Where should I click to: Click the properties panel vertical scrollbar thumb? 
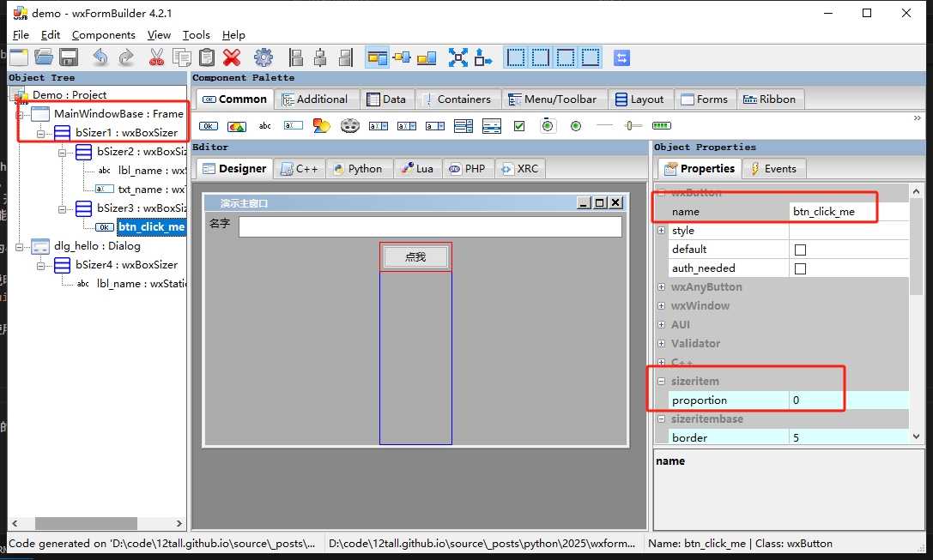916,246
